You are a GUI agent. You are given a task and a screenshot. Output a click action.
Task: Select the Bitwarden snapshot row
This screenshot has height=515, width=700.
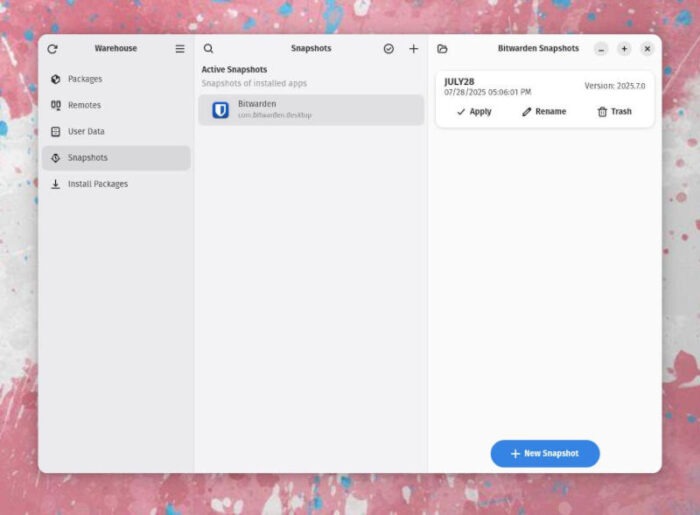(x=311, y=110)
